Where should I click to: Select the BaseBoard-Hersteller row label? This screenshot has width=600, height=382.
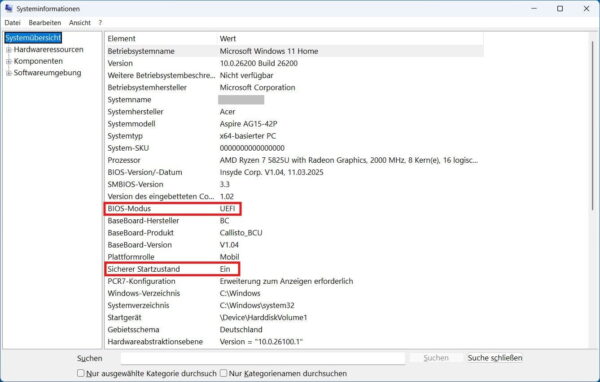point(143,221)
